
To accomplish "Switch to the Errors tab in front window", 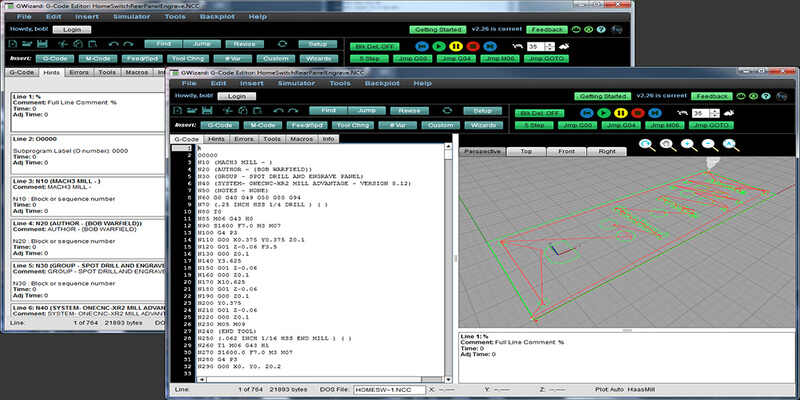I will 245,139.
